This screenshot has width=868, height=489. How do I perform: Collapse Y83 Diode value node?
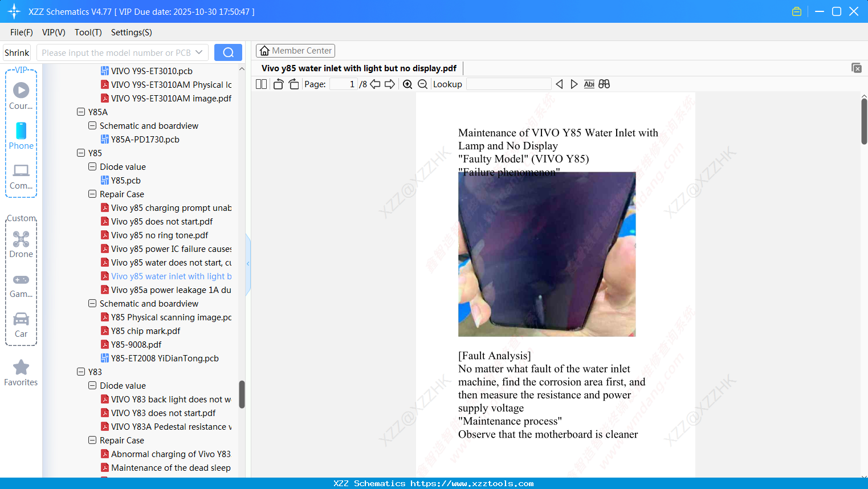pyautogui.click(x=92, y=385)
